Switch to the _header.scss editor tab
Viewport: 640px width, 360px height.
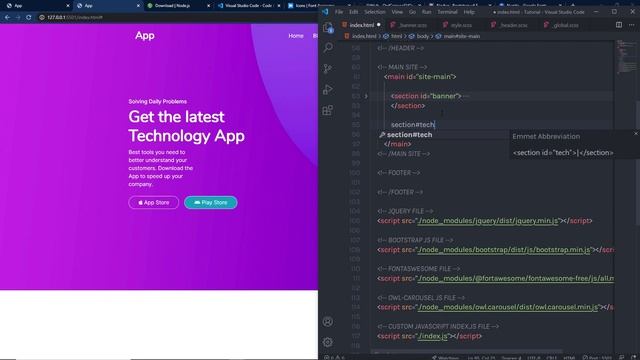click(x=510, y=25)
